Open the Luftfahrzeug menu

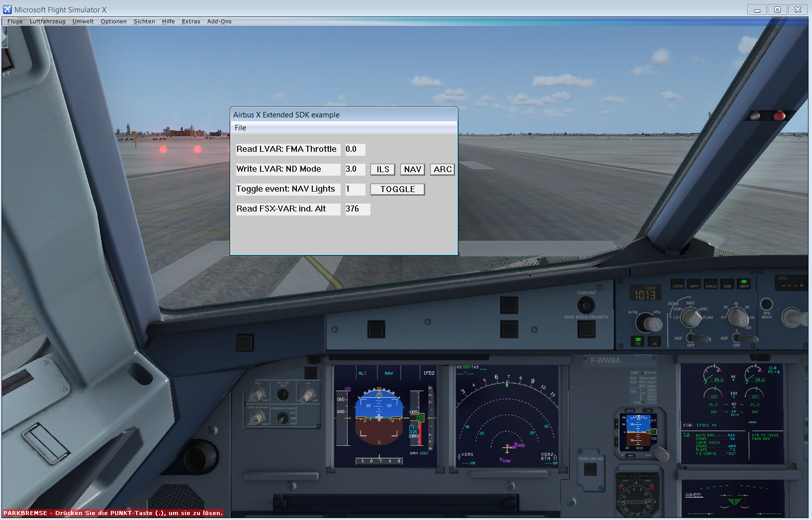tap(47, 21)
